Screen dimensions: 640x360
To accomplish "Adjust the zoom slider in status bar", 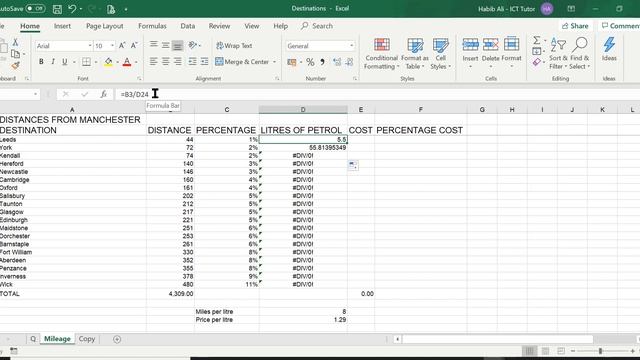I will 600,351.
